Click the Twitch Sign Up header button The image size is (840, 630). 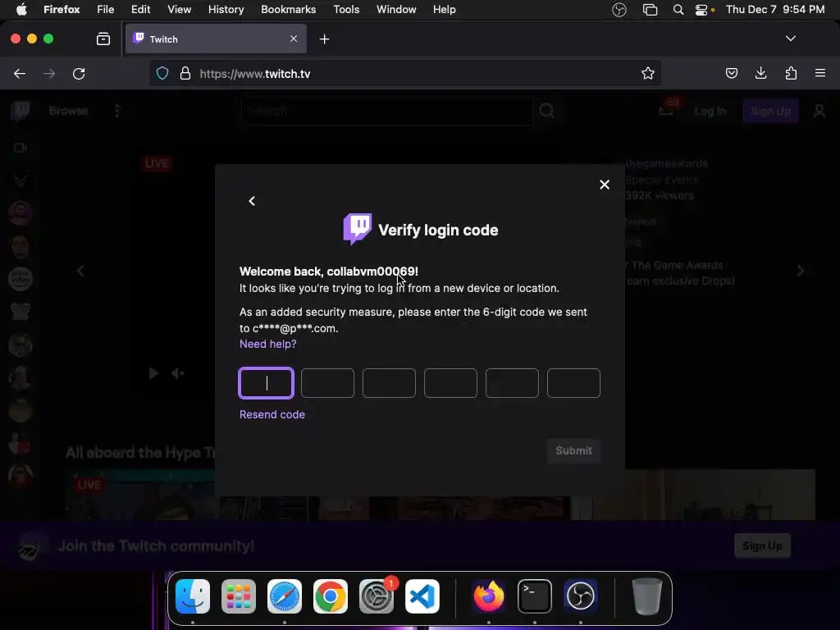(x=770, y=111)
